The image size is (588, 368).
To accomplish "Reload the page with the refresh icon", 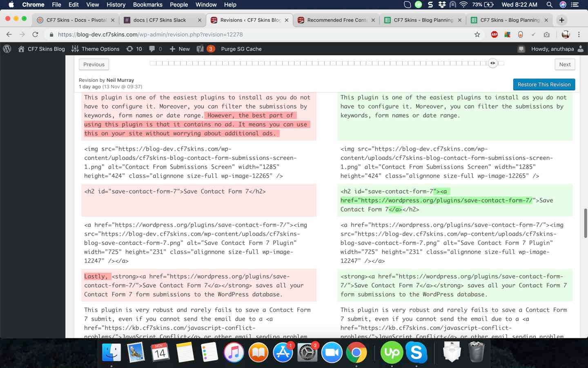I will tap(35, 34).
